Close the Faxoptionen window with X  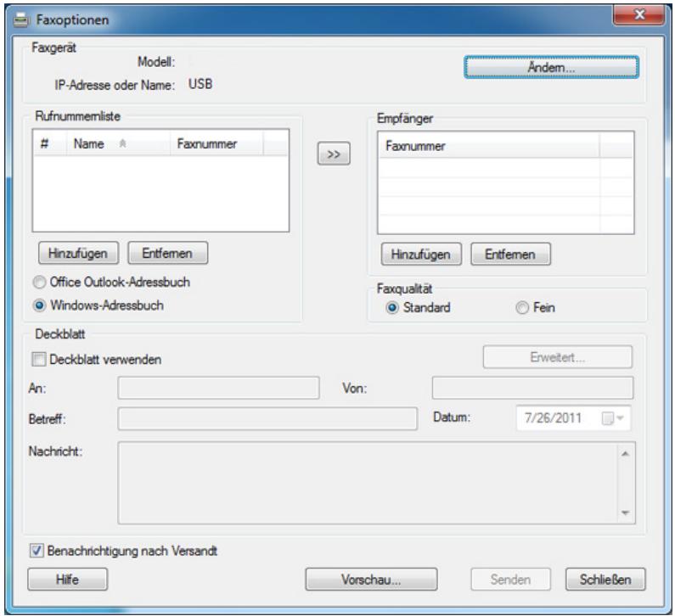point(638,14)
